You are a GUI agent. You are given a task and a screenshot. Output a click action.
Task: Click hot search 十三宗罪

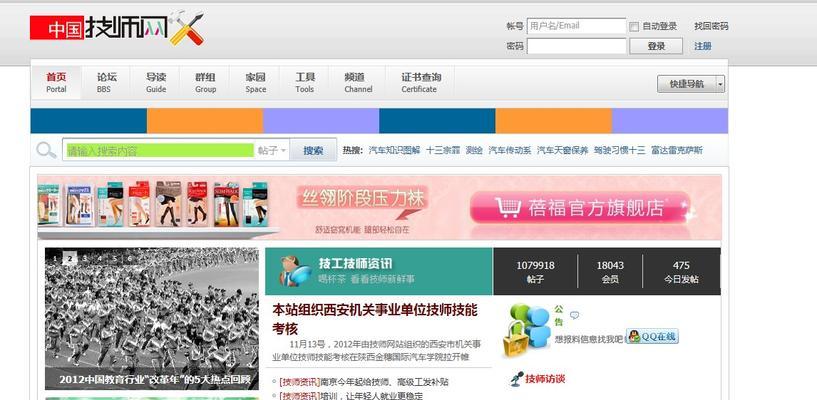(x=443, y=151)
